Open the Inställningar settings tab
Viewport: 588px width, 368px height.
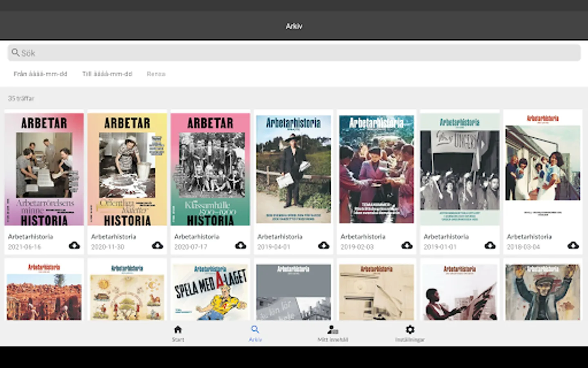tap(410, 333)
